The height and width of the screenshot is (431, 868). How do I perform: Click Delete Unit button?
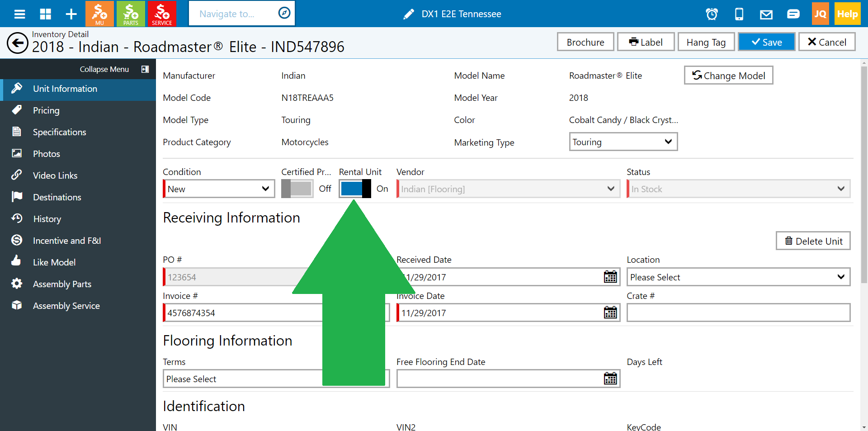click(813, 241)
